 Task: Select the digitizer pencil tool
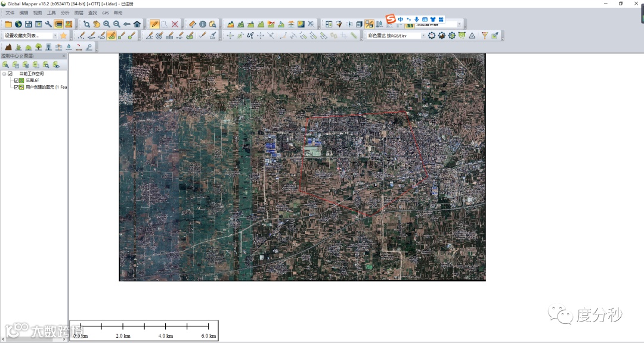154,24
